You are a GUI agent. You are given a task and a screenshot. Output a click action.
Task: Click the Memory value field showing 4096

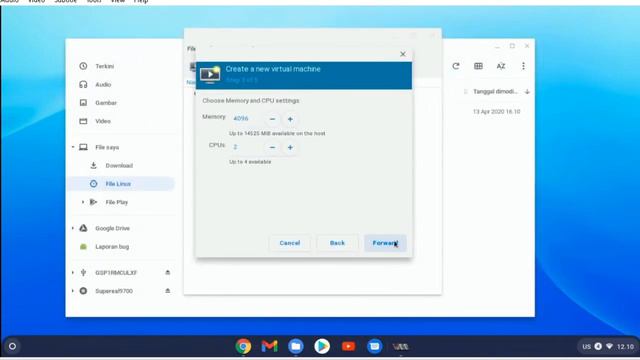pyautogui.click(x=246, y=119)
